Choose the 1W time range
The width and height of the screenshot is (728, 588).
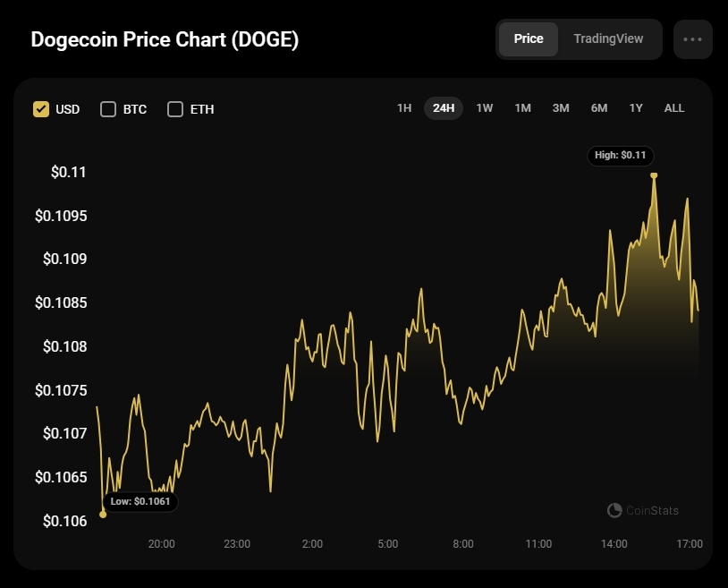tap(484, 108)
